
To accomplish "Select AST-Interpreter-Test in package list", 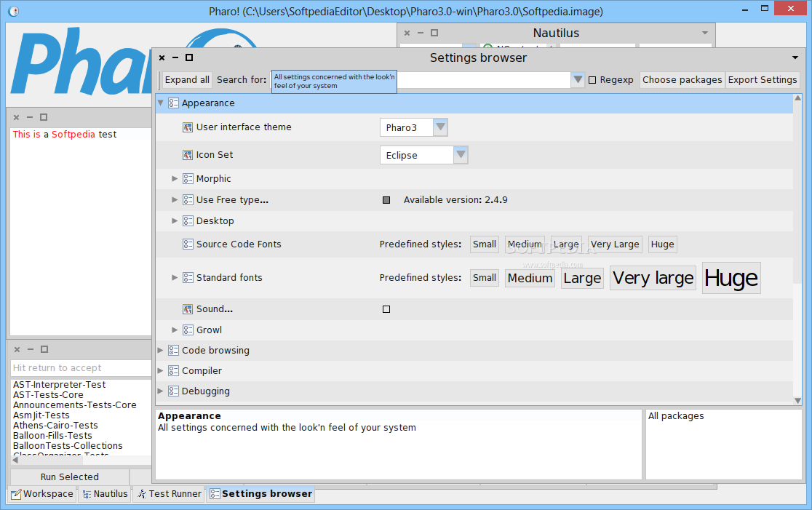I will (59, 385).
